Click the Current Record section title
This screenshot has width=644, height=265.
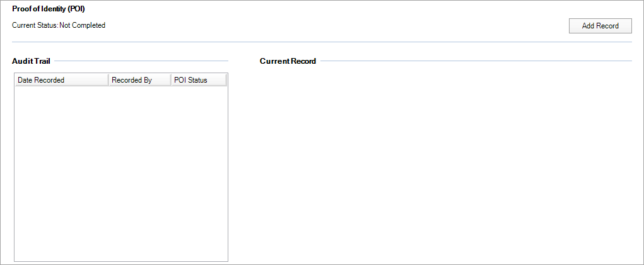(288, 61)
